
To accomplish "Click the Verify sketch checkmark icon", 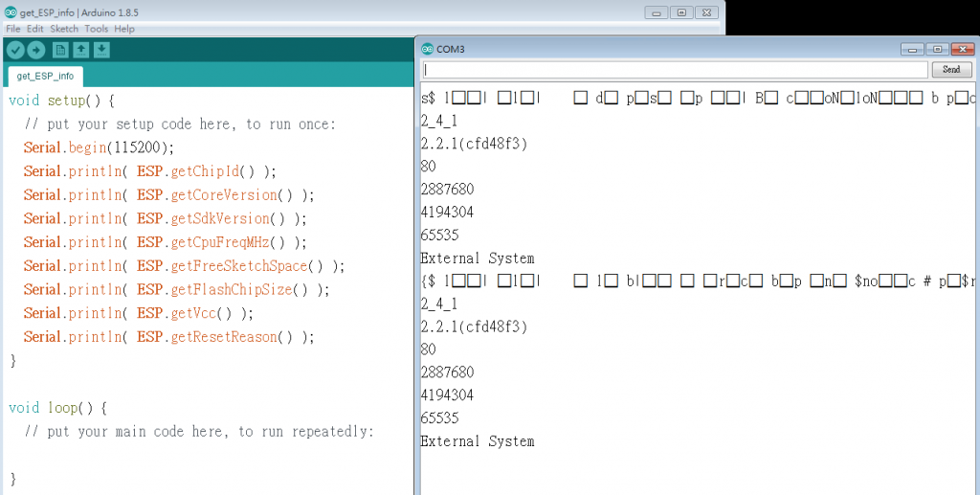I will (x=15, y=50).
